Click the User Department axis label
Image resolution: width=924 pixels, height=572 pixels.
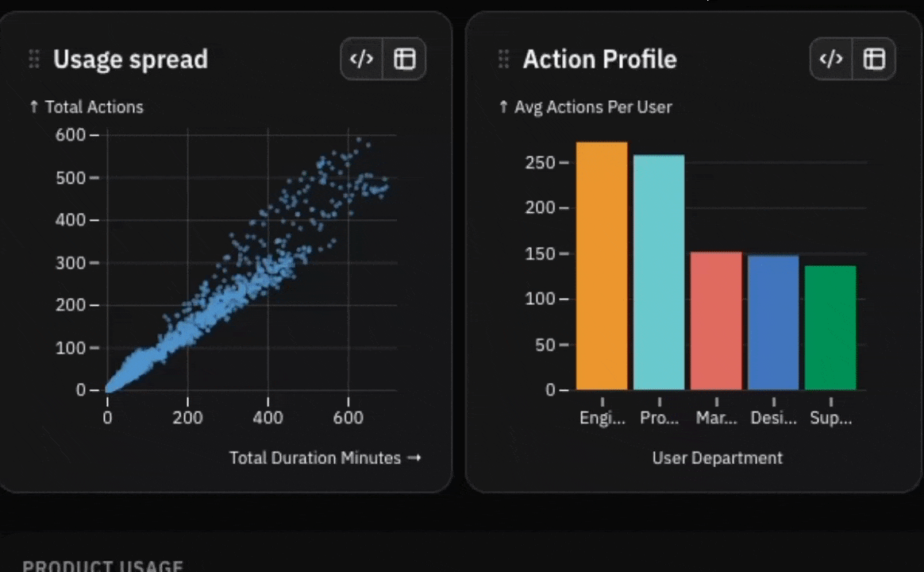[x=717, y=458]
